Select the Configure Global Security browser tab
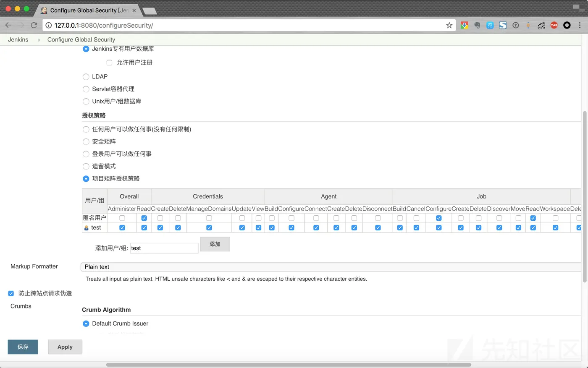The width and height of the screenshot is (588, 368). (x=88, y=10)
